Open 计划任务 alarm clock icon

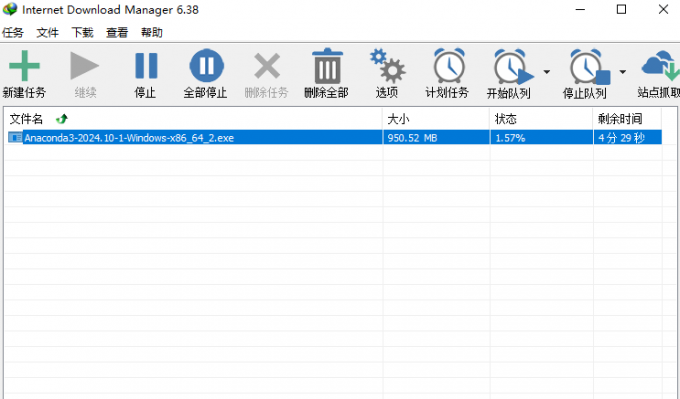449,66
